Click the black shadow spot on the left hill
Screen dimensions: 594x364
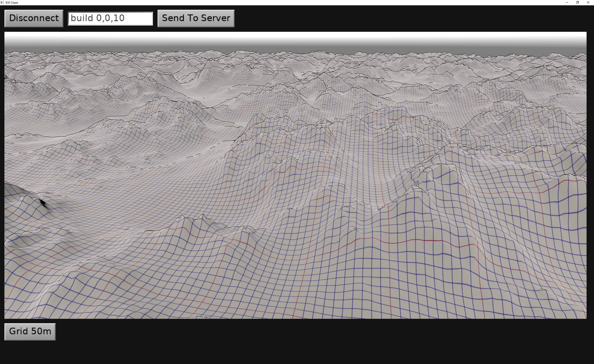(43, 203)
